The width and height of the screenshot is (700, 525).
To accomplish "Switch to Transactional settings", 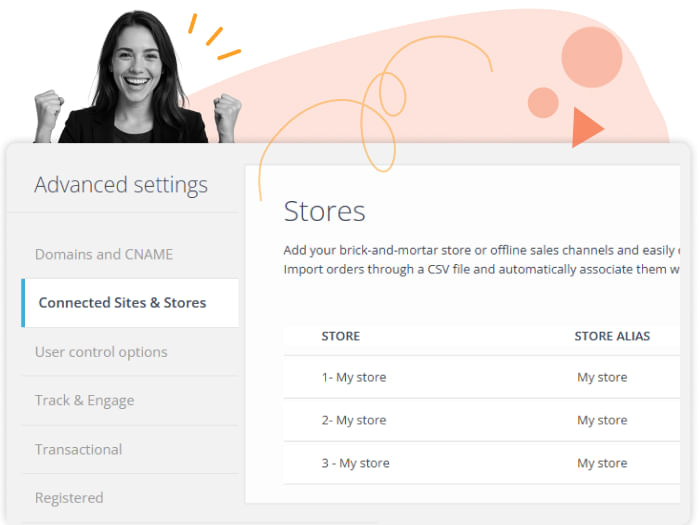I will [x=78, y=449].
